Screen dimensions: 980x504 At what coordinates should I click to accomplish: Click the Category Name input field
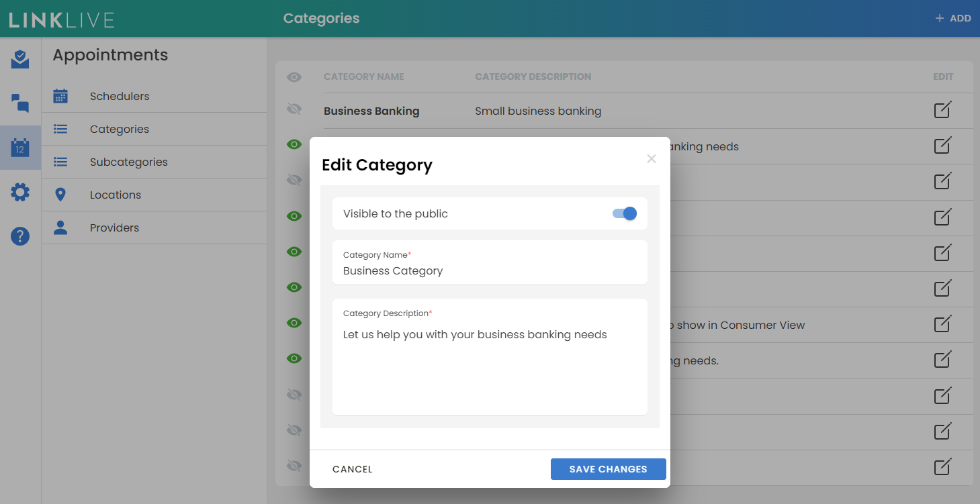[489, 270]
